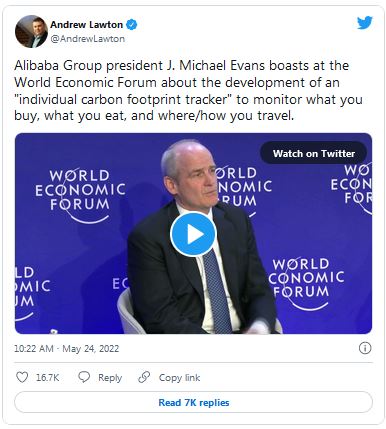Click the Watch on Twitter button
The height and width of the screenshot is (429, 386).
click(x=314, y=153)
